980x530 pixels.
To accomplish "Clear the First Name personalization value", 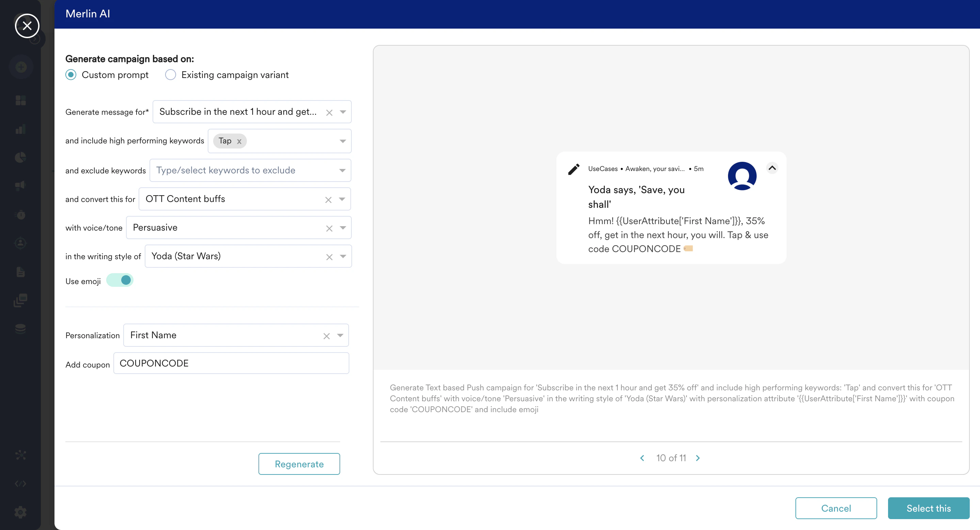I will [326, 336].
